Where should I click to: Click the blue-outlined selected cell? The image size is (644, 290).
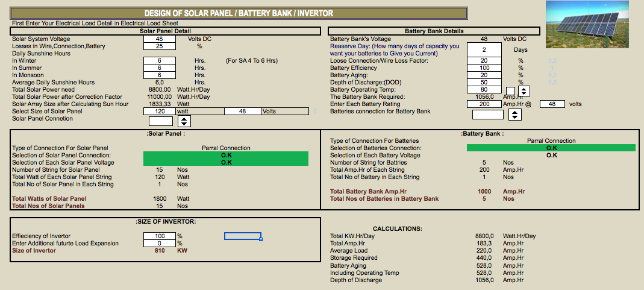point(243,236)
